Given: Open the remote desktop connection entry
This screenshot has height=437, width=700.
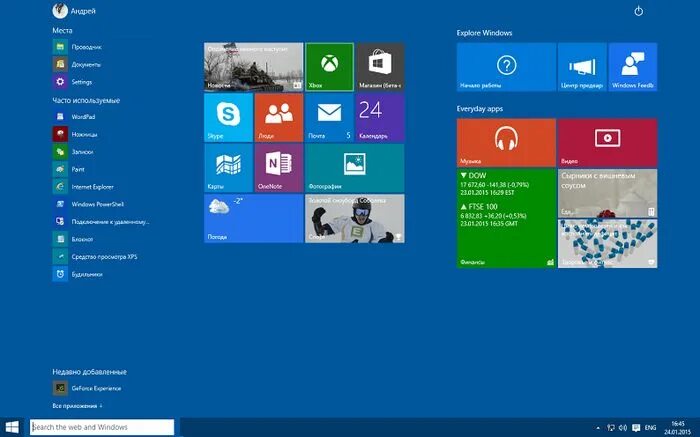Looking at the screenshot, I should pos(101,221).
